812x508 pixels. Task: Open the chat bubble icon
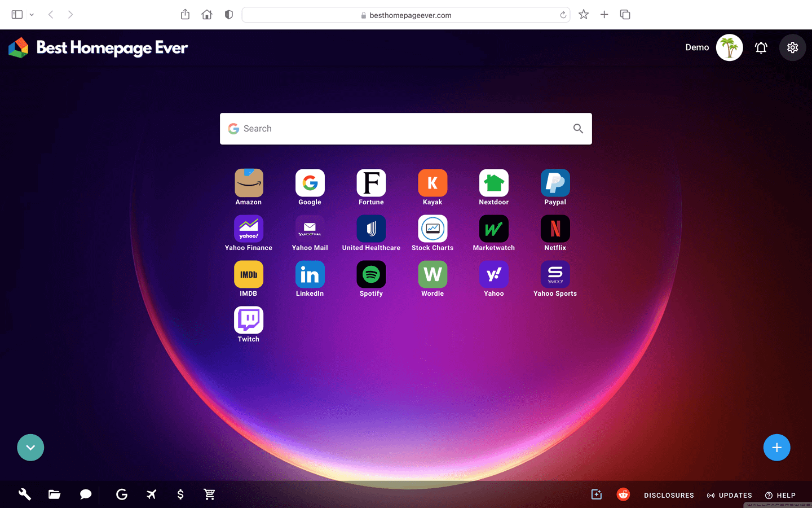click(x=85, y=494)
